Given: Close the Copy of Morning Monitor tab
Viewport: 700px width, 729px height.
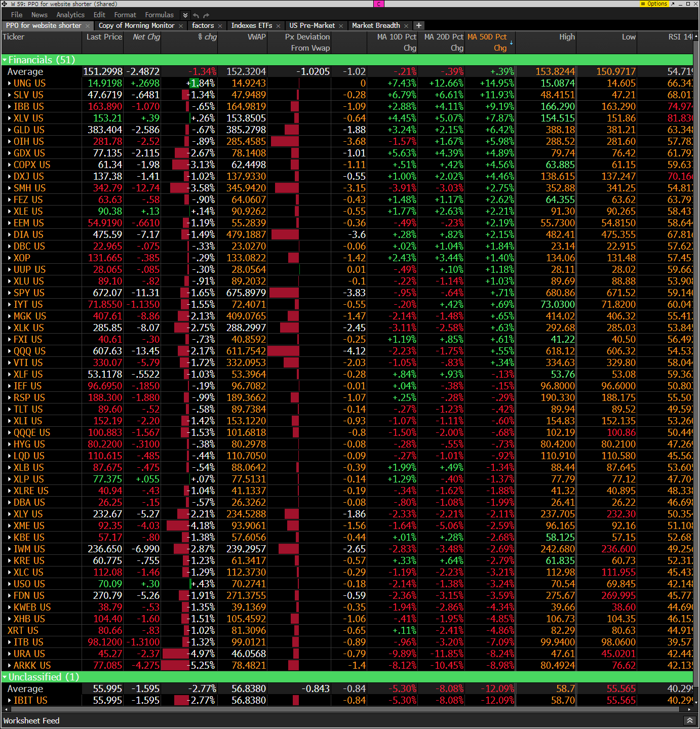Looking at the screenshot, I should (181, 26).
